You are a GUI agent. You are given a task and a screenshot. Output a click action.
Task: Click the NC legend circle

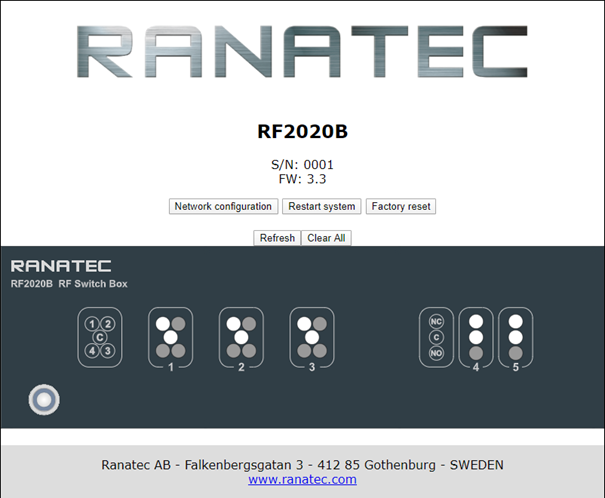tap(436, 321)
